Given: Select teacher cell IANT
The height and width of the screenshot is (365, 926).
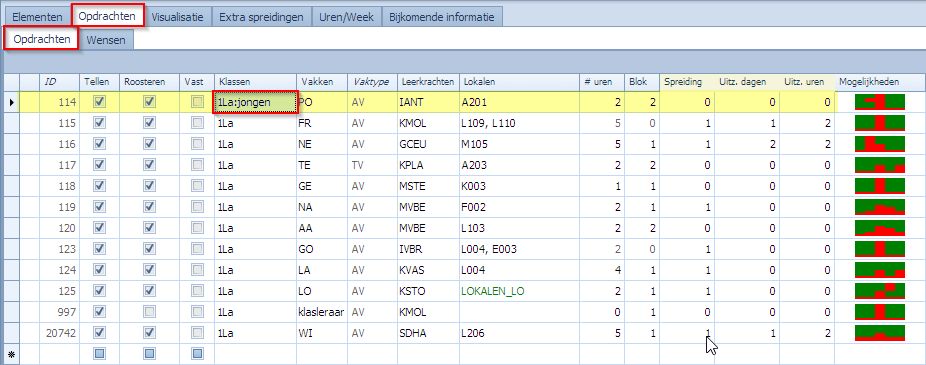Looking at the screenshot, I should click(x=428, y=102).
